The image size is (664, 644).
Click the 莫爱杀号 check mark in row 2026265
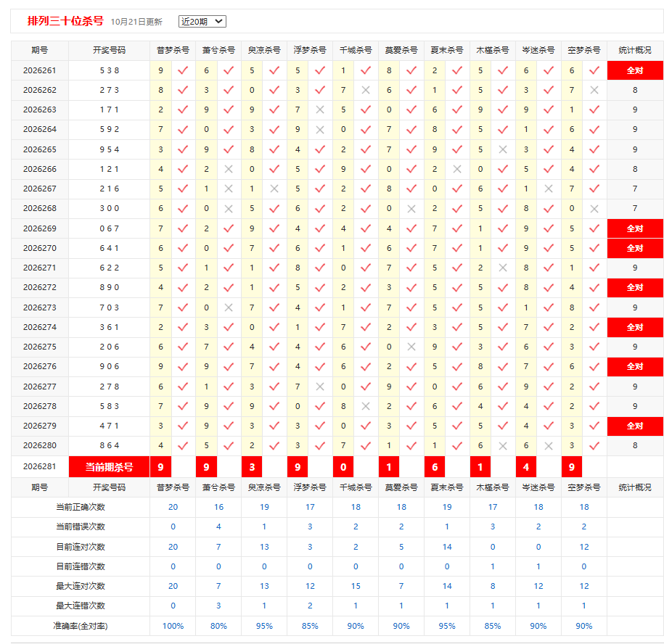(x=411, y=149)
